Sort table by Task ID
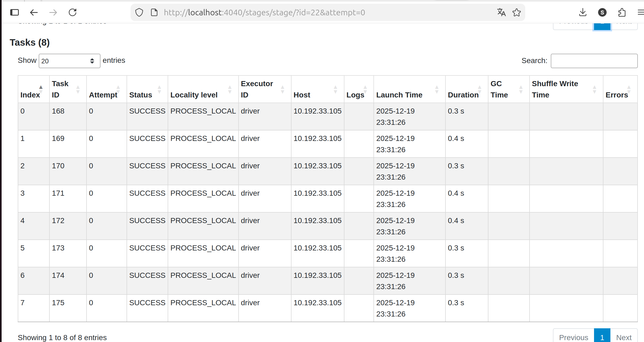 [60, 89]
